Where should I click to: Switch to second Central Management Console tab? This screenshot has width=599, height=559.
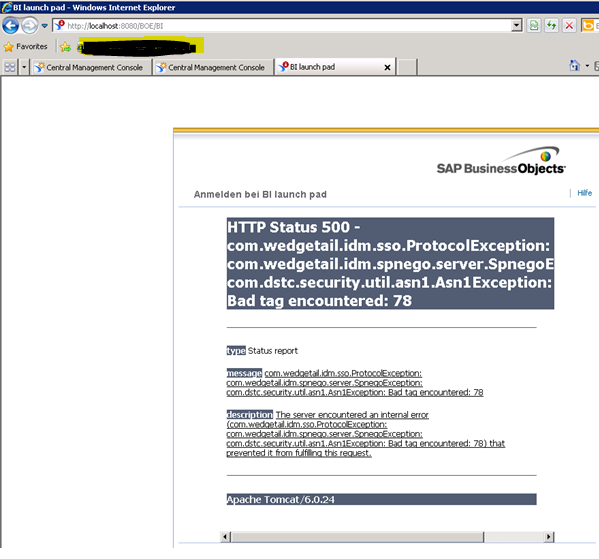(x=213, y=67)
